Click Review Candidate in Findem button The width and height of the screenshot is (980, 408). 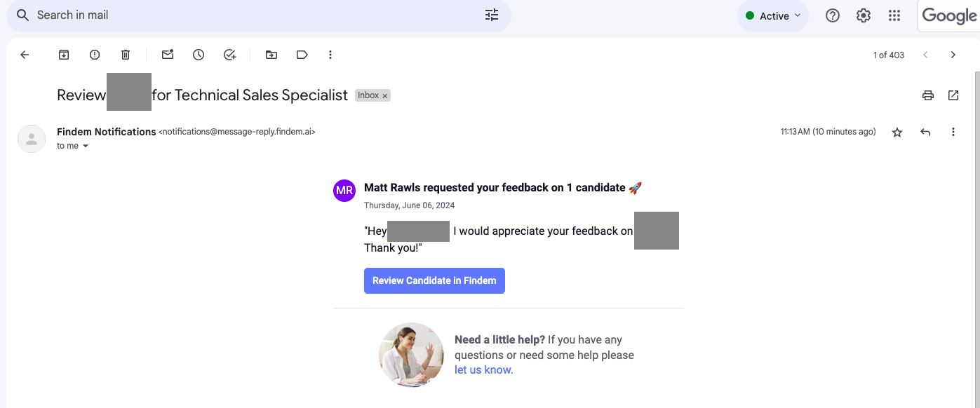click(434, 280)
